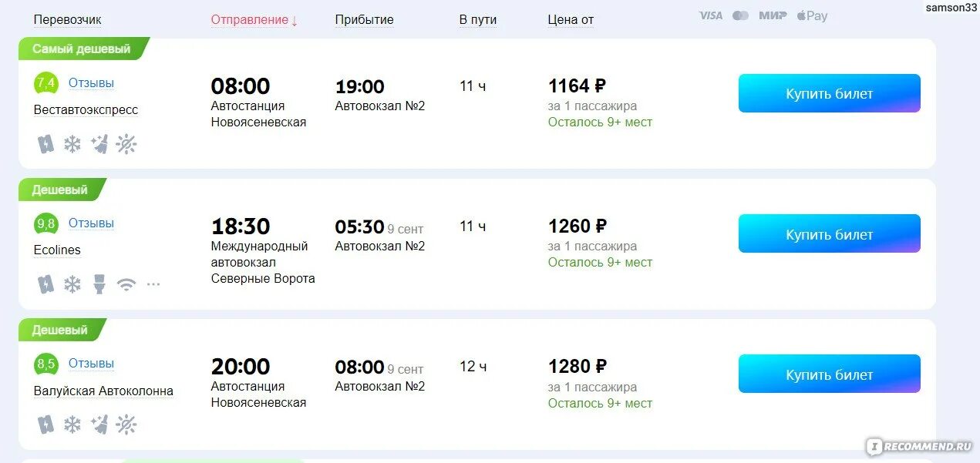Click the toilet amenity icon for Ecolines
980x463 pixels.
point(99,284)
